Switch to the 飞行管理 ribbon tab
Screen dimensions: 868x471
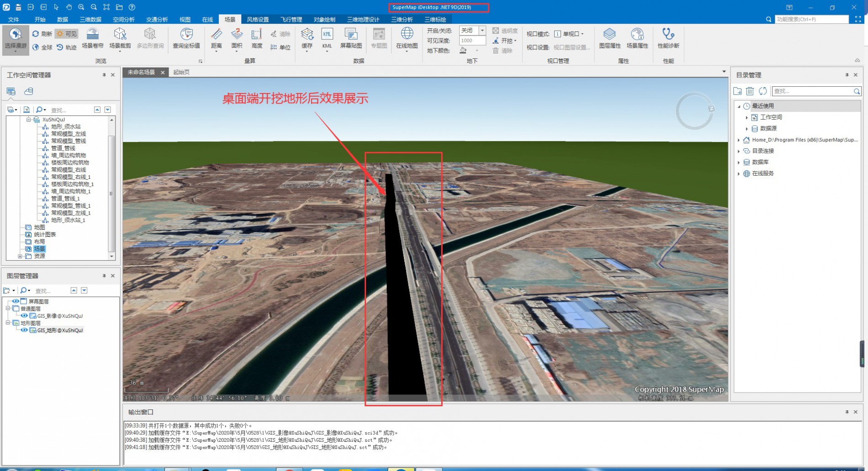click(x=291, y=19)
